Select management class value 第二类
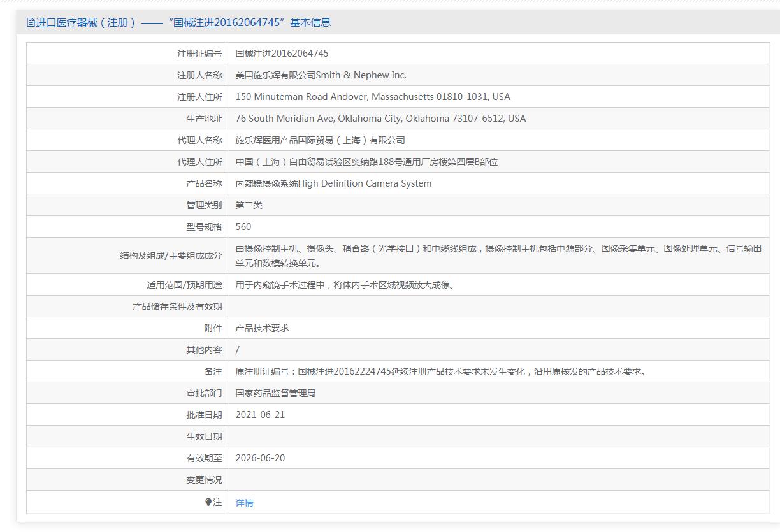780x532 pixels. [x=249, y=205]
